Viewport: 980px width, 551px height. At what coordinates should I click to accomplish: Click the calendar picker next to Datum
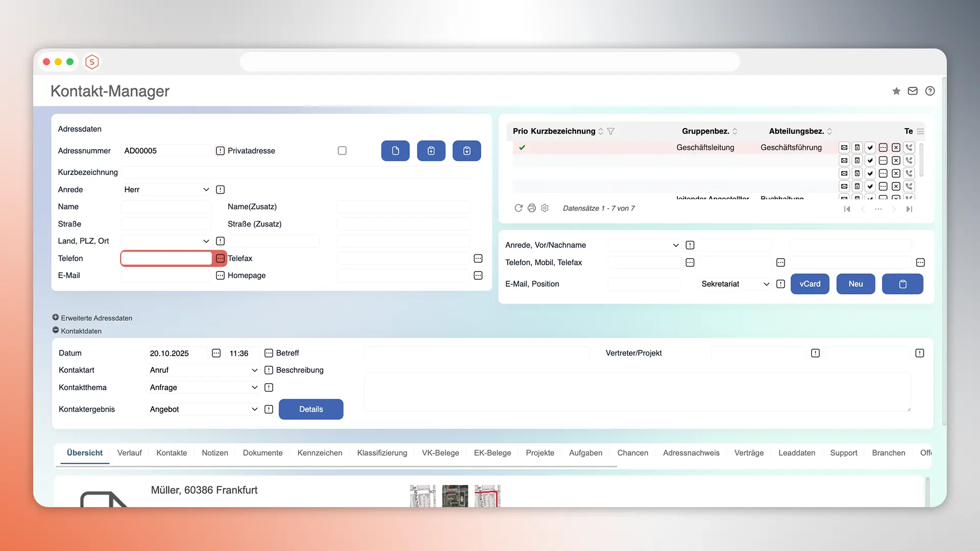216,353
